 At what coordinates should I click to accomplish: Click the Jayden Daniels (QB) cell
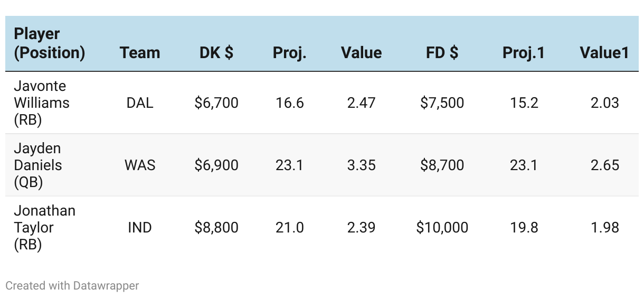point(37,165)
